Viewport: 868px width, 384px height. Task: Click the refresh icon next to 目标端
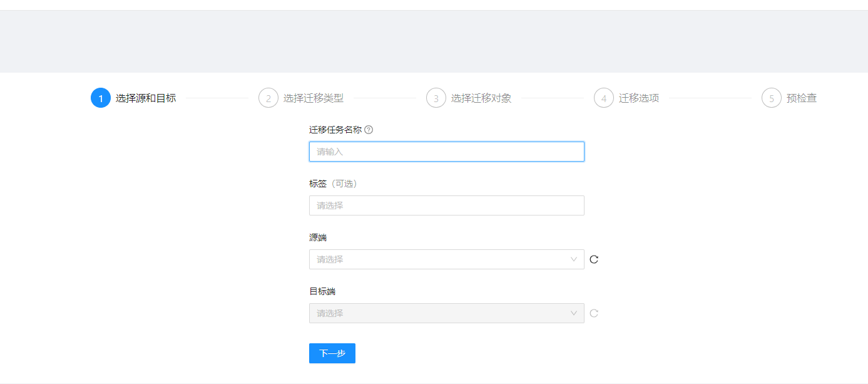(x=594, y=313)
